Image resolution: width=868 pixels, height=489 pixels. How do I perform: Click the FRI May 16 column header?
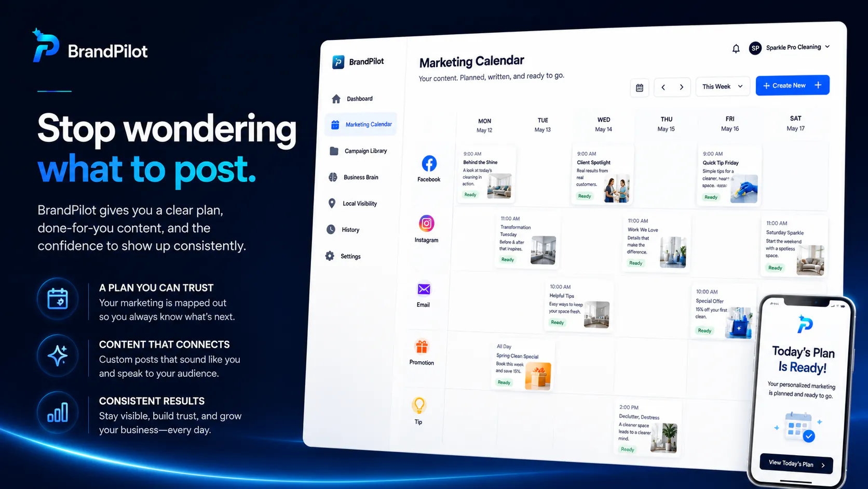pos(730,124)
